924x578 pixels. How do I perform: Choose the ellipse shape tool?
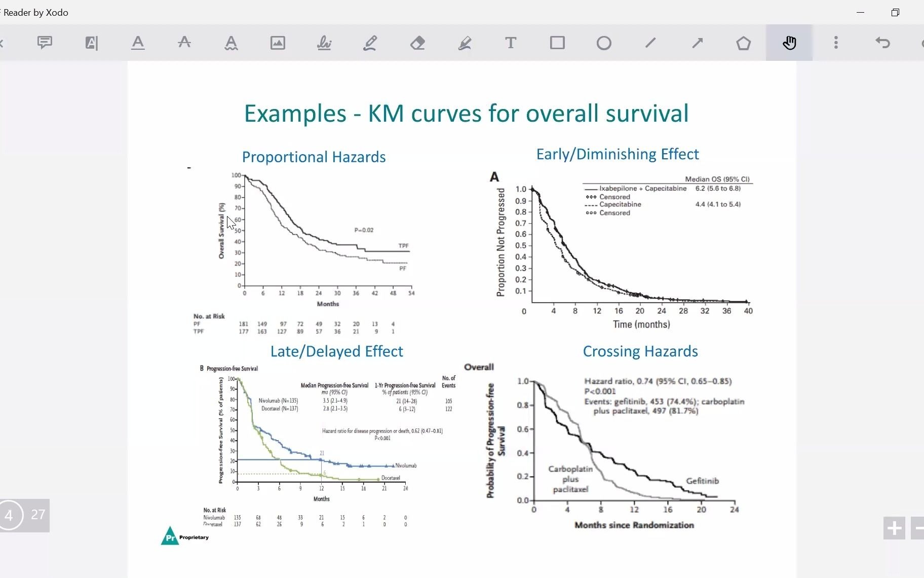(x=604, y=43)
